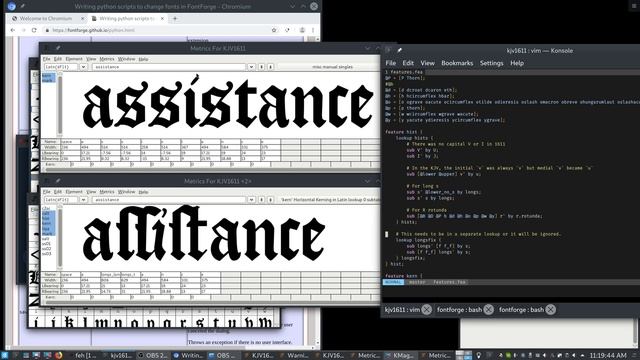The height and width of the screenshot is (360, 640).
Task: Switch to KMag task in taskbar
Action: pyautogui.click(x=400, y=356)
